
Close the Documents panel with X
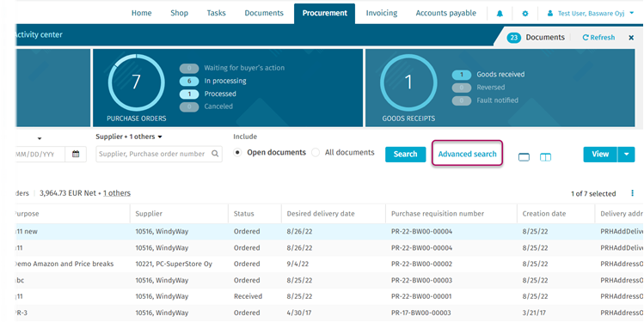click(x=631, y=38)
